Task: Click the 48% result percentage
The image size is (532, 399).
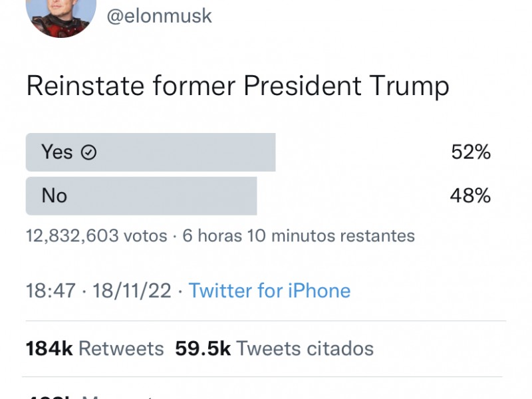Action: click(470, 196)
